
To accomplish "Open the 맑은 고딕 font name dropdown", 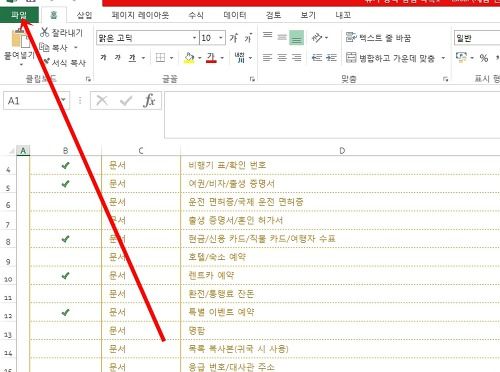I will pos(194,38).
